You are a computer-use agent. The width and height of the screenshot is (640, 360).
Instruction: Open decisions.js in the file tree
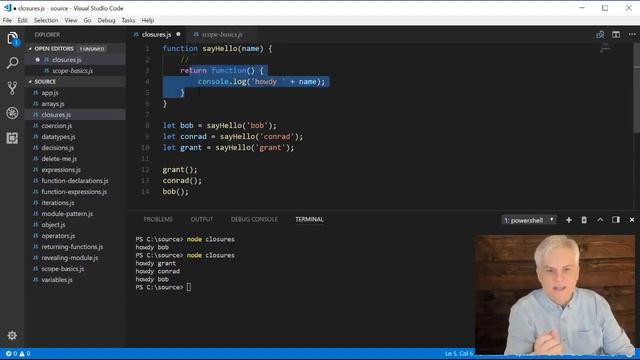[x=76, y=148]
